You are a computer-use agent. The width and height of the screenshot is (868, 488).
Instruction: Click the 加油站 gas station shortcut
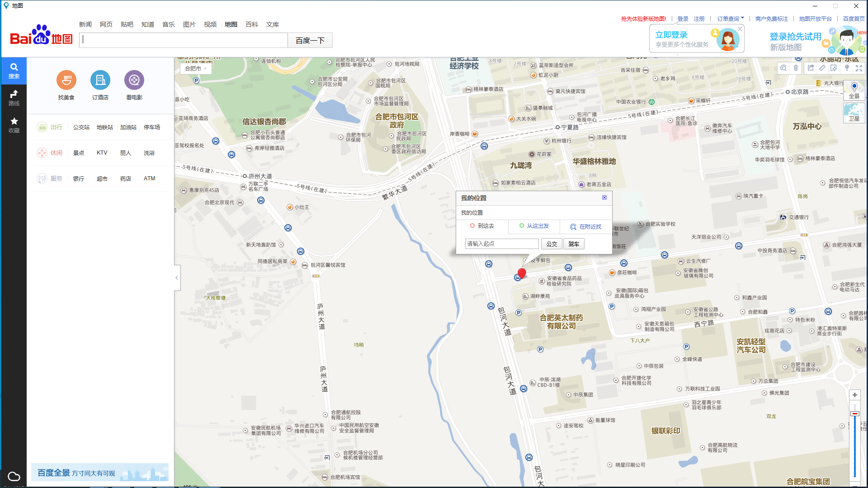pyautogui.click(x=128, y=127)
